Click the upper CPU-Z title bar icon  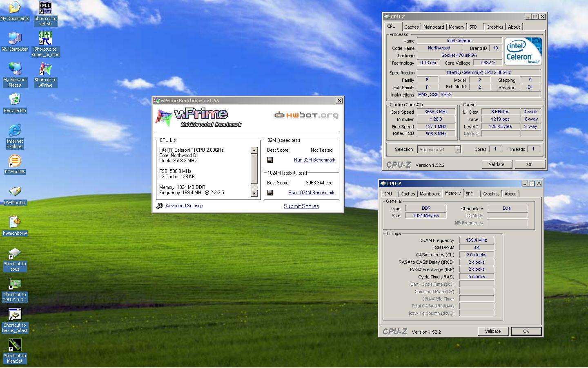tap(387, 17)
